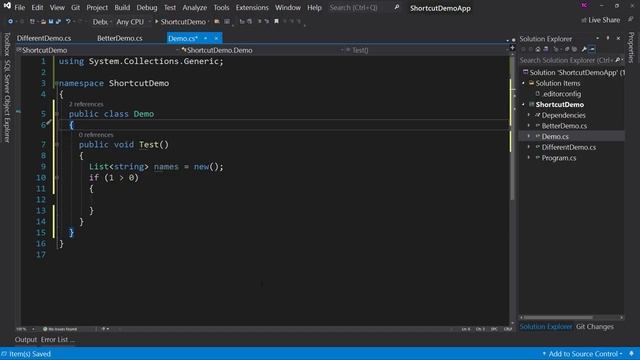Click the folder icon after ShortcutDemo start button
The width and height of the screenshot is (640, 360).
[x=217, y=21]
